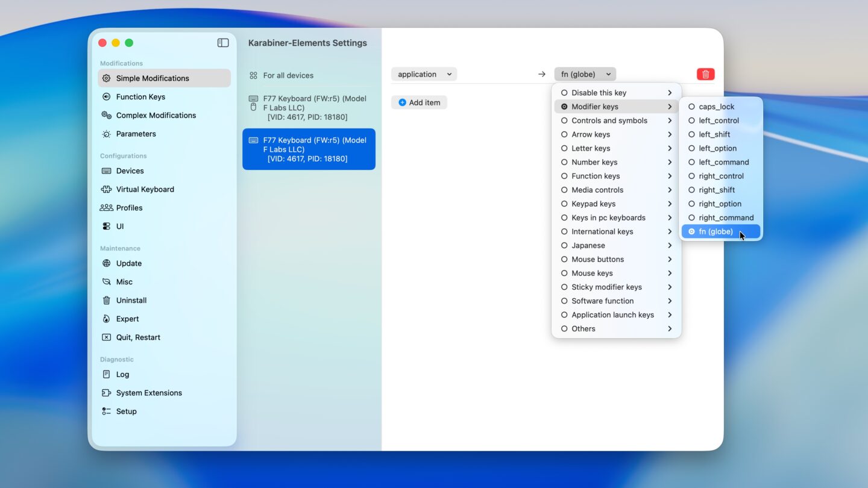Open the Mouse buttons menu entry

point(617,259)
